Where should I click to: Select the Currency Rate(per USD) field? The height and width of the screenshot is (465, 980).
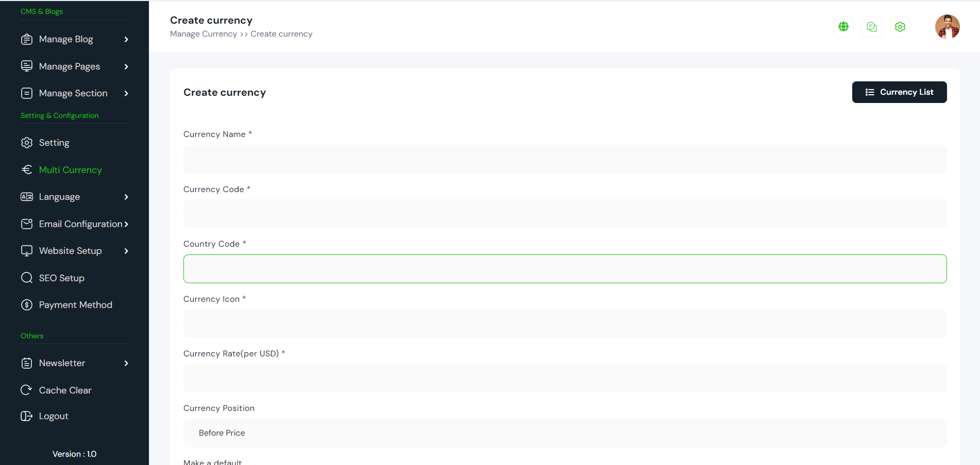[x=565, y=378]
